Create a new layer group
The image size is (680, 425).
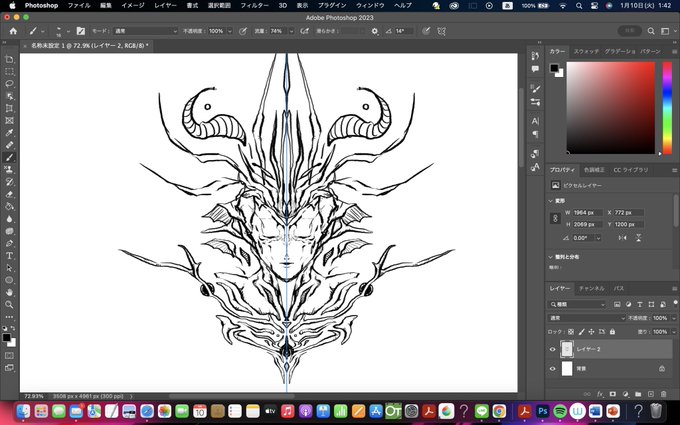coord(638,394)
